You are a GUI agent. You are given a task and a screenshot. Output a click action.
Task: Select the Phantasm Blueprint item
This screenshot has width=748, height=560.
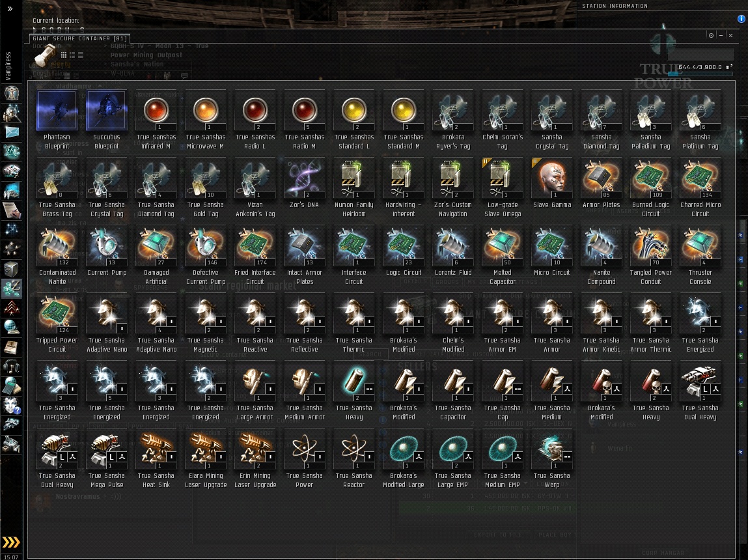[x=57, y=120]
